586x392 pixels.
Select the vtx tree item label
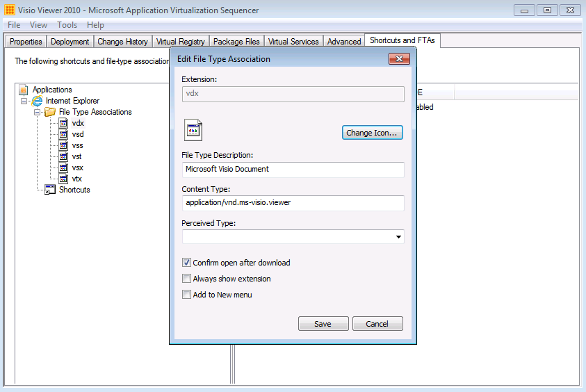76,179
